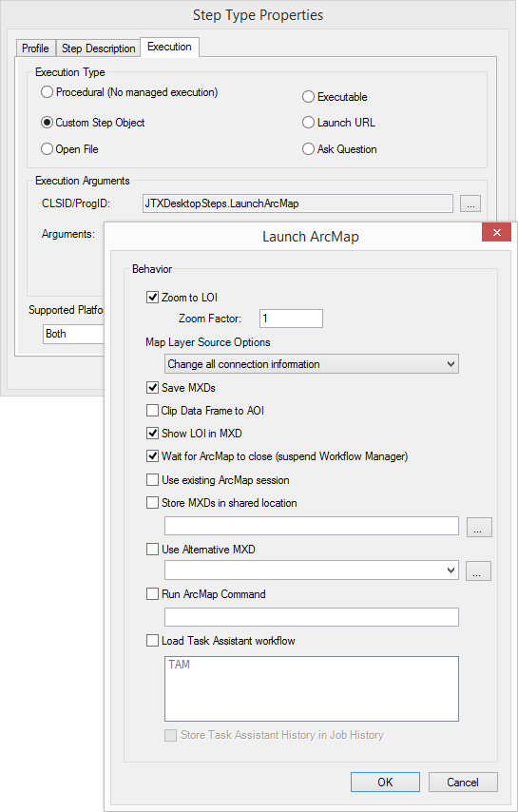
Task: Uncheck Wait for ArcMap to close
Action: pos(152,456)
